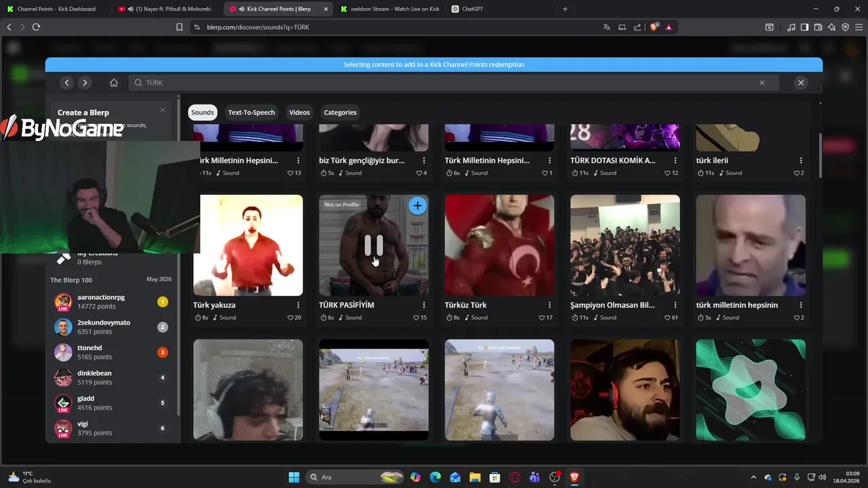The image size is (868, 488).
Task: Open the browser hamburger menu
Action: [x=859, y=27]
